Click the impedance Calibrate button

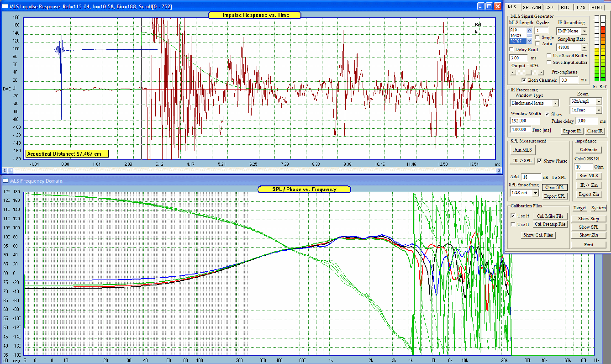click(x=588, y=150)
